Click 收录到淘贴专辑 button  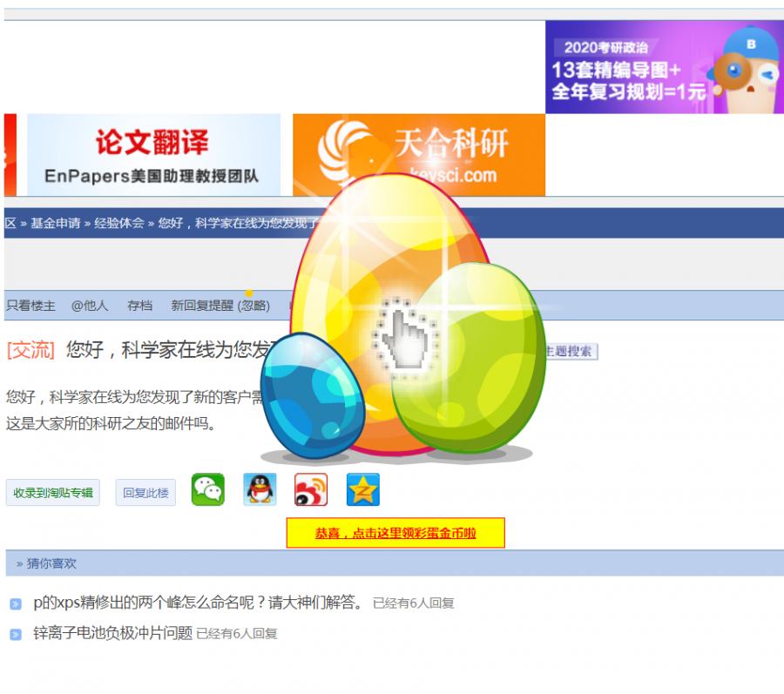coord(53,493)
